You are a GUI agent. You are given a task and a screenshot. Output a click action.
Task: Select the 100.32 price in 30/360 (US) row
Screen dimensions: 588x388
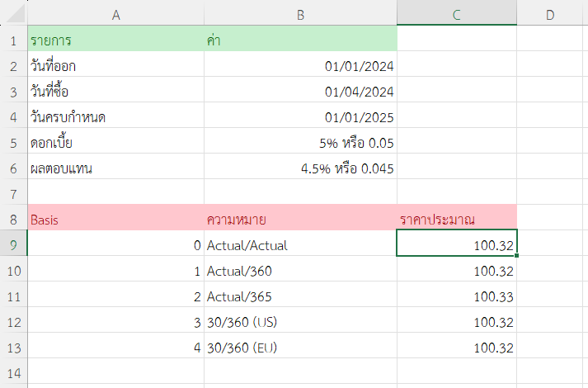click(457, 319)
